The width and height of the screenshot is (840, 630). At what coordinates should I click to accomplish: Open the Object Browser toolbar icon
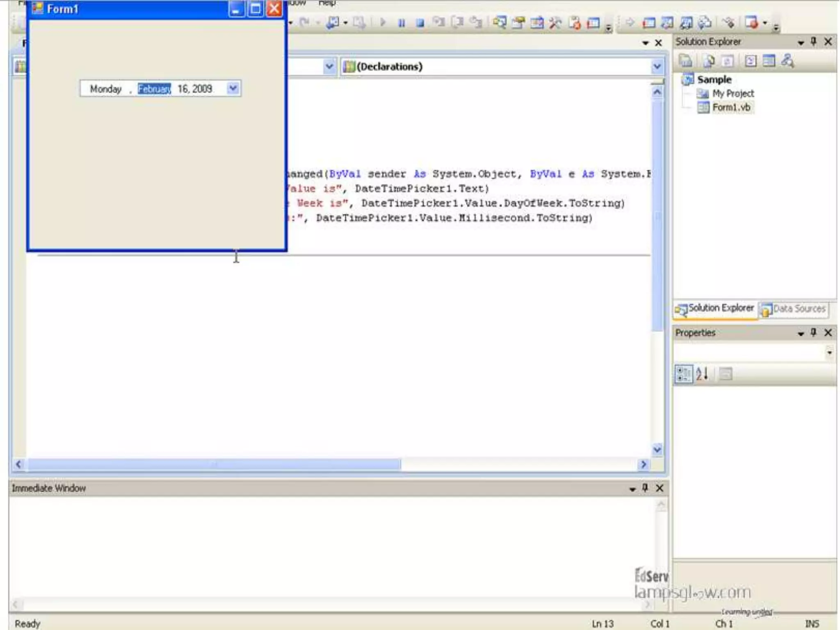pyautogui.click(x=537, y=23)
